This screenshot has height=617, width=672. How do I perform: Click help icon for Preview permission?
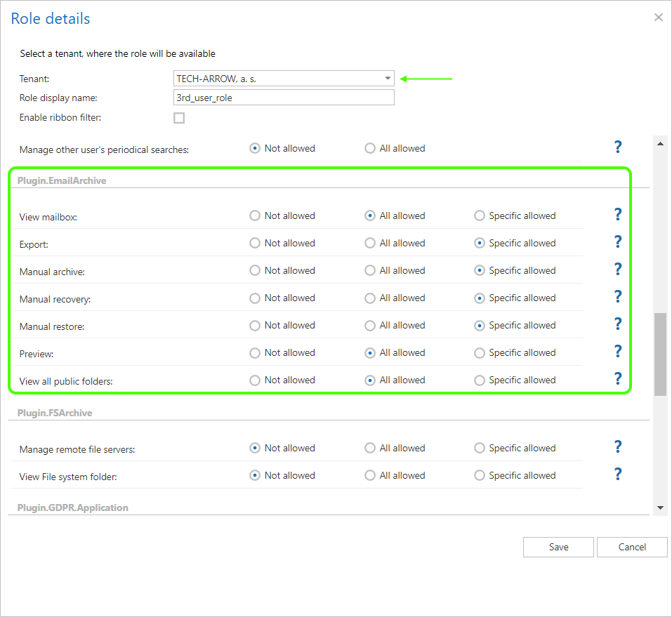coord(618,352)
